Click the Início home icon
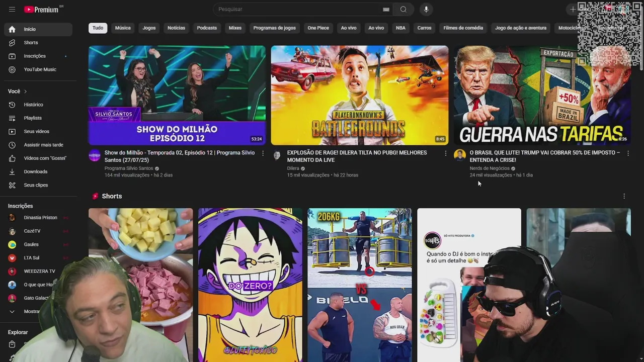 click(x=12, y=29)
